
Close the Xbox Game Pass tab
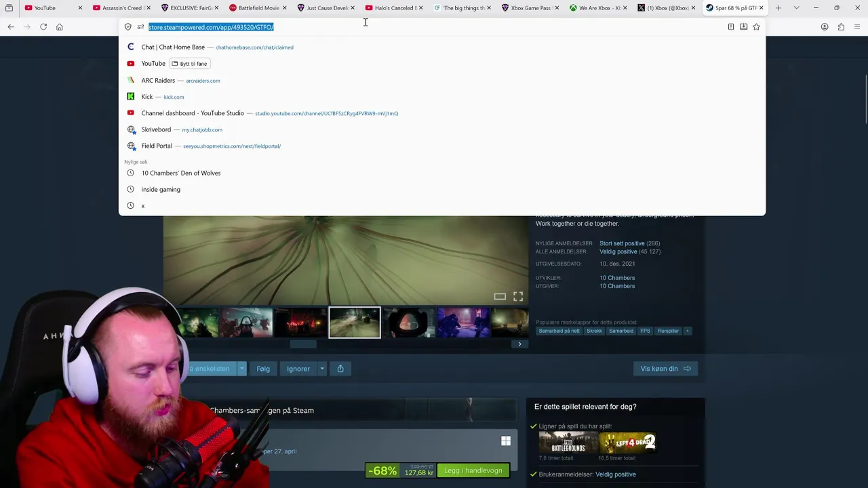click(x=557, y=8)
